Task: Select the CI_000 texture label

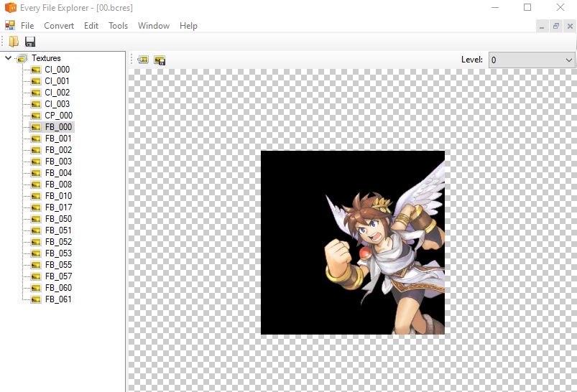Action: click(x=57, y=70)
